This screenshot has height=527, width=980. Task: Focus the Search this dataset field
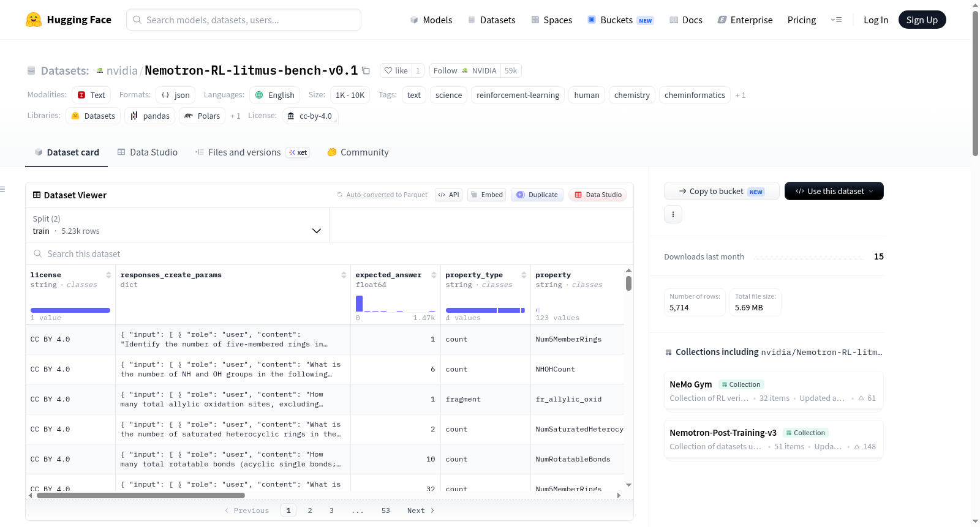point(330,253)
